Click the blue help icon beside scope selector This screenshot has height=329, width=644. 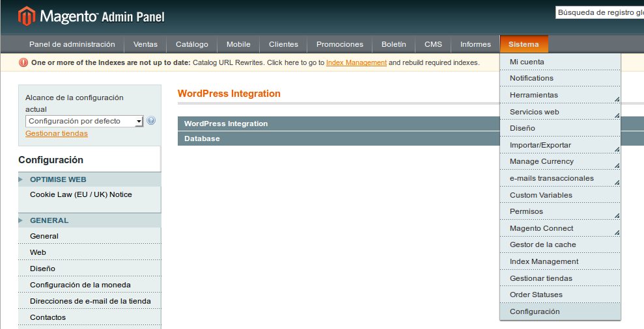point(151,120)
